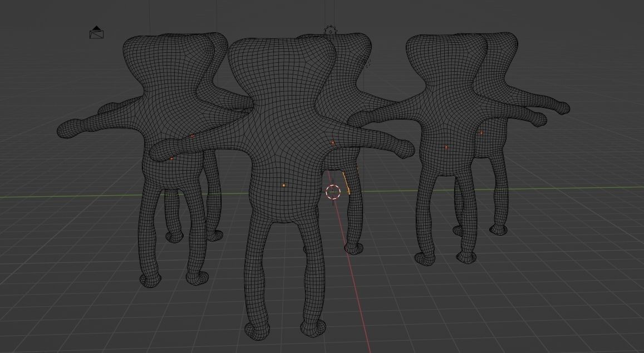
Task: Click the orange origin dot on the front-right figure's torso
Action: tap(446, 147)
